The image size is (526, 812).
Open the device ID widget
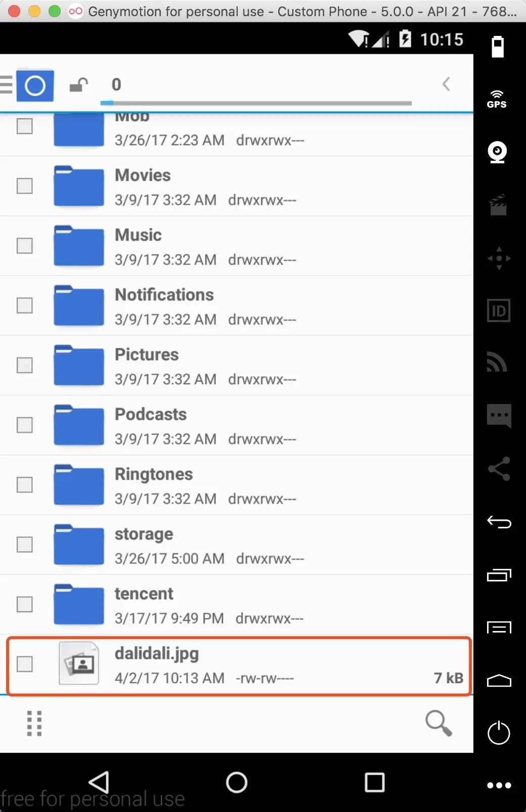click(499, 310)
